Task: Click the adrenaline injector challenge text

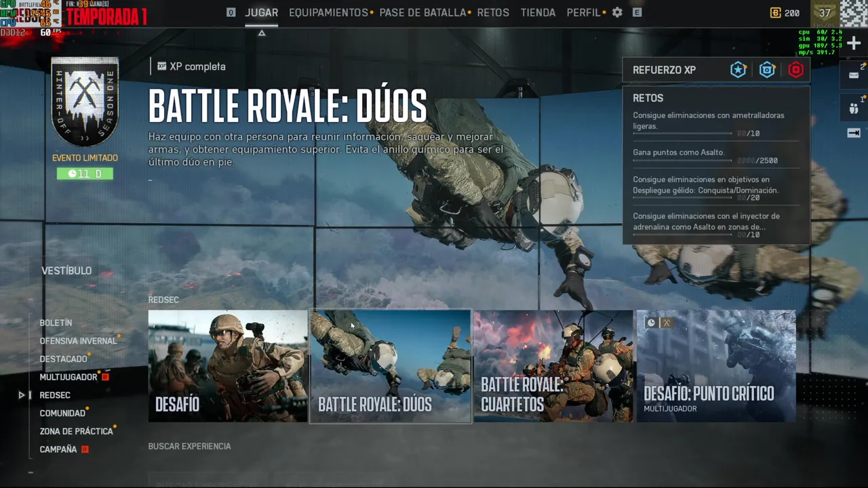Action: click(706, 222)
